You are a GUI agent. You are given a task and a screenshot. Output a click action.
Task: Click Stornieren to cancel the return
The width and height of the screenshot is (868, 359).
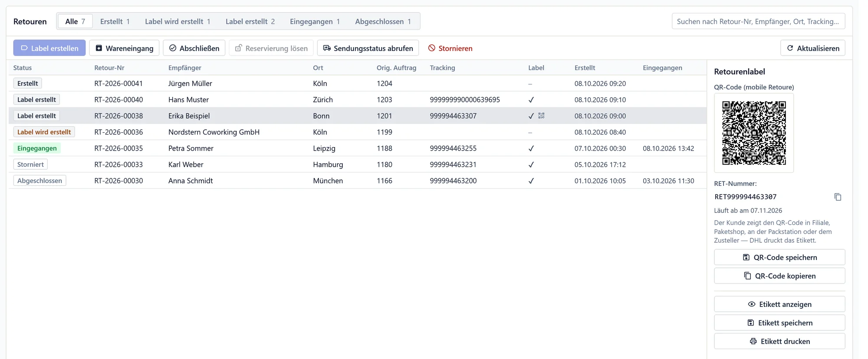pyautogui.click(x=450, y=48)
